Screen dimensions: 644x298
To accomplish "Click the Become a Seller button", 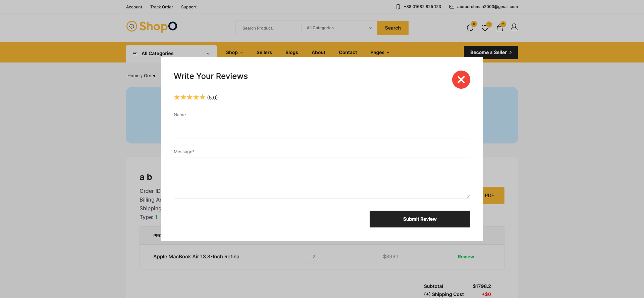I will click(490, 52).
